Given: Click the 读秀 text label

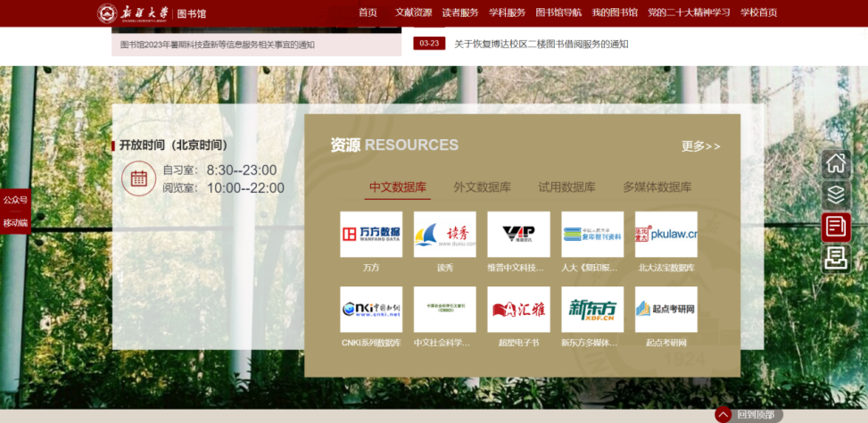Looking at the screenshot, I should tap(444, 268).
